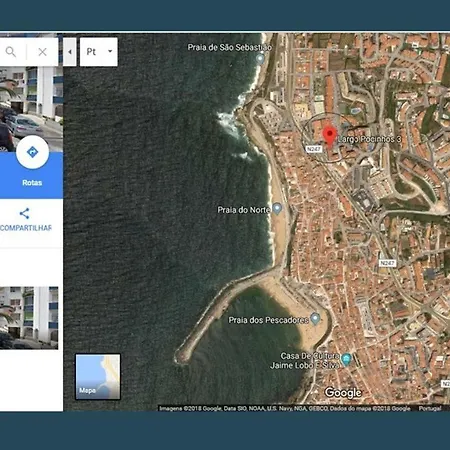The width and height of the screenshot is (450, 450).
Task: Click the Portugal link in footer
Action: (430, 408)
